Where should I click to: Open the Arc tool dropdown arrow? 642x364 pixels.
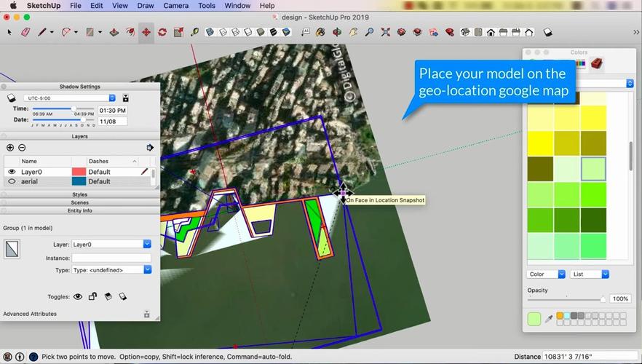[x=76, y=32]
